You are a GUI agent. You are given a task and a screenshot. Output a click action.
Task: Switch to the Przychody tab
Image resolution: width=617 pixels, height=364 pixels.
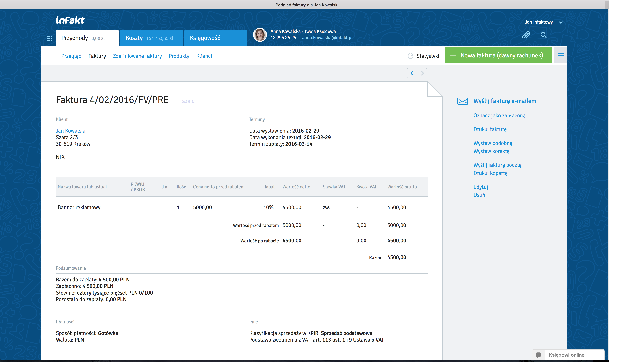pos(87,38)
